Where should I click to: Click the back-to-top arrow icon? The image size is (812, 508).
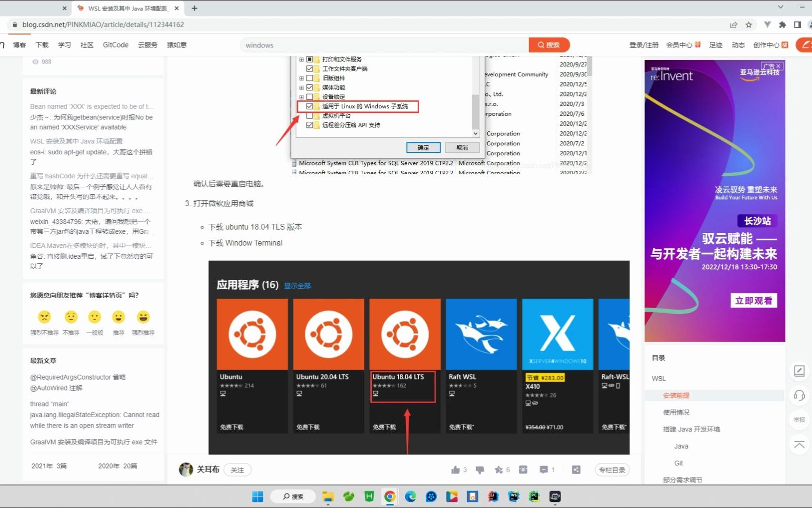pos(799,444)
